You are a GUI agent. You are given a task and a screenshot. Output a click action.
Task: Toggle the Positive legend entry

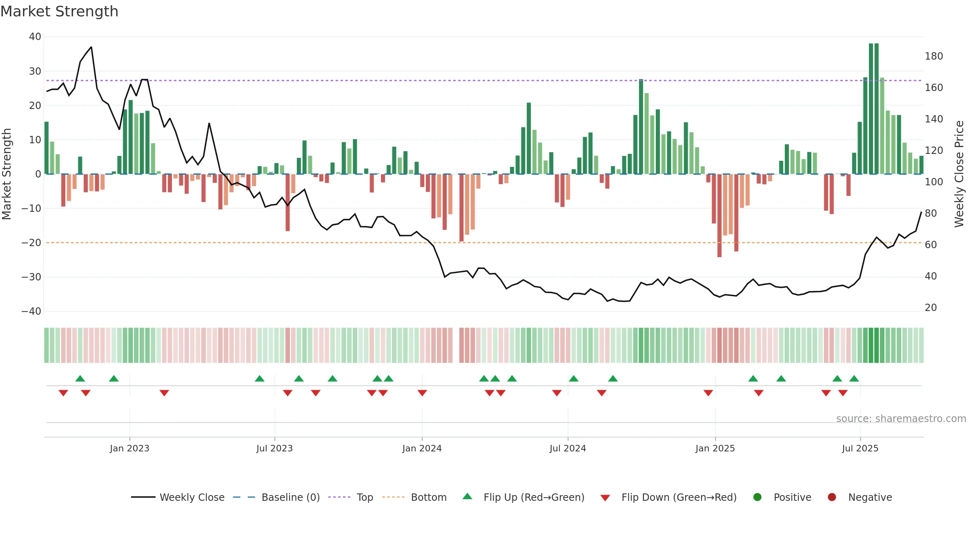click(782, 497)
